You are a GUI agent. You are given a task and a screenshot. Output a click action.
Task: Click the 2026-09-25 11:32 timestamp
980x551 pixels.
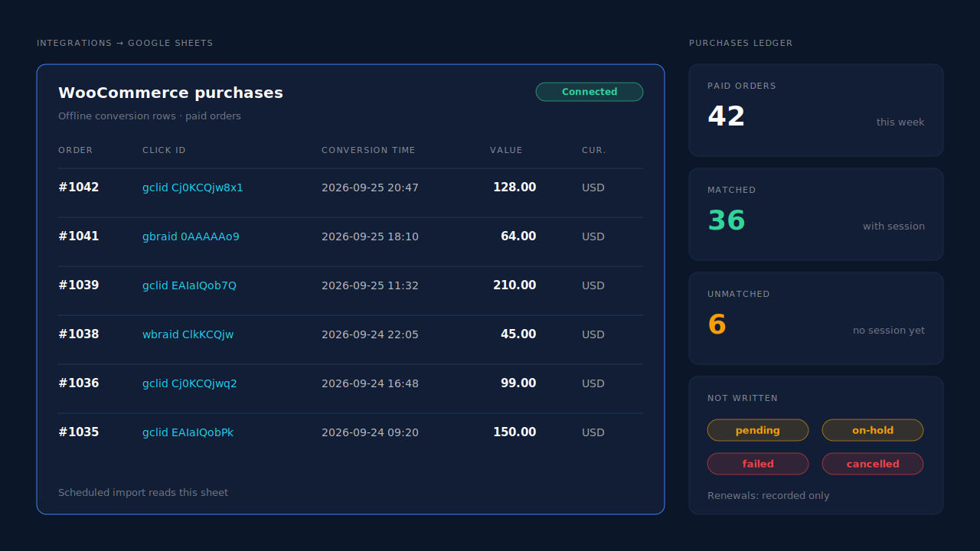coord(370,285)
